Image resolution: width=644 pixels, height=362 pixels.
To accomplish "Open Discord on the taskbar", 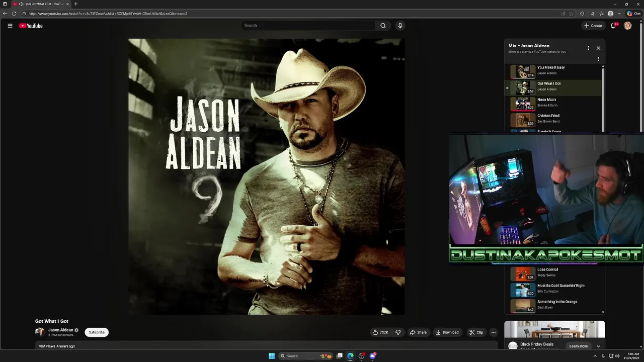I will 373,356.
